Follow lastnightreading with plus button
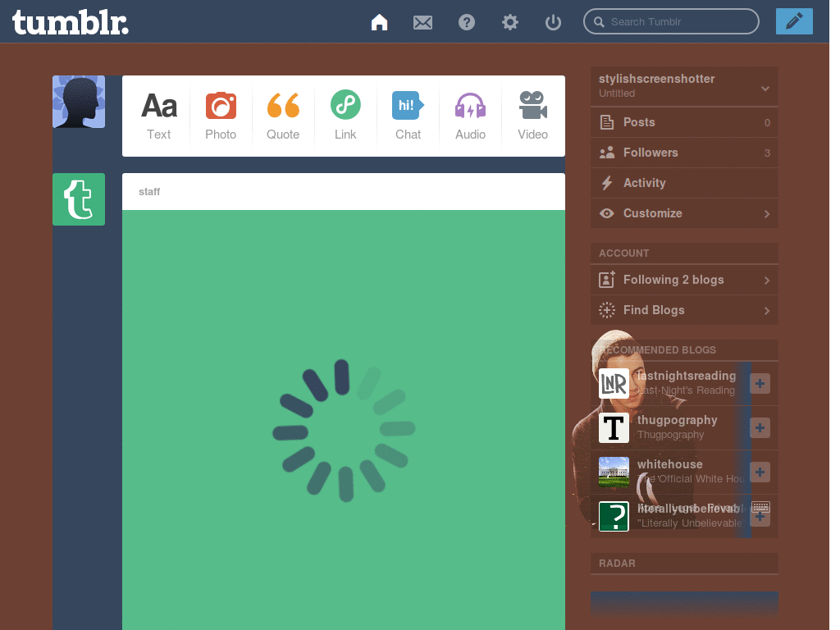Image resolution: width=840 pixels, height=630 pixels. pos(760,384)
